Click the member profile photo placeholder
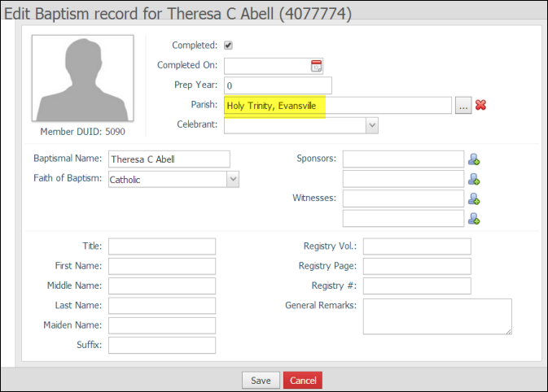This screenshot has height=392, width=548. pos(82,78)
